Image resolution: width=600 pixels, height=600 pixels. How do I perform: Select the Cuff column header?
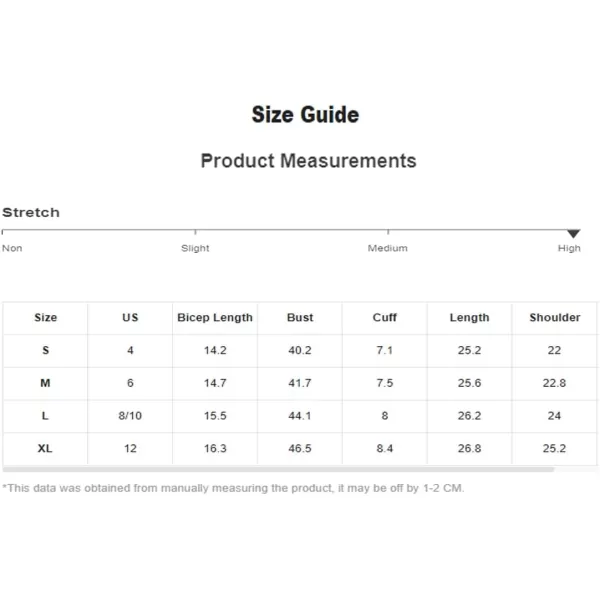385,318
